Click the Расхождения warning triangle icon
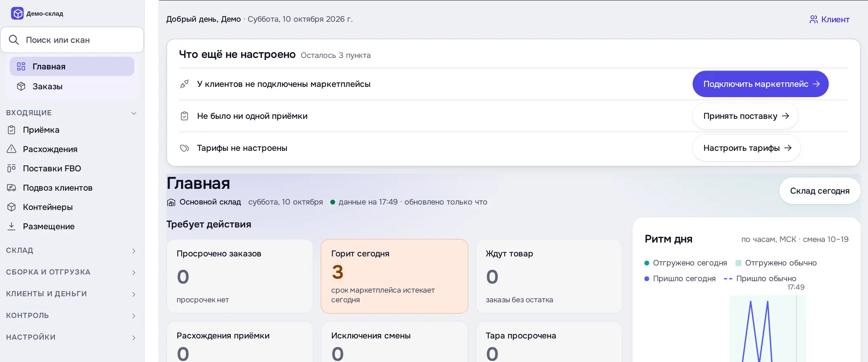The width and height of the screenshot is (868, 362). point(11,149)
